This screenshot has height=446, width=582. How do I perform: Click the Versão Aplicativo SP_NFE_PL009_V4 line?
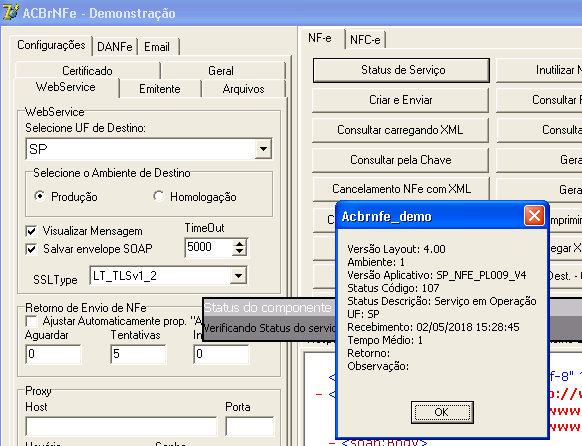(x=436, y=275)
